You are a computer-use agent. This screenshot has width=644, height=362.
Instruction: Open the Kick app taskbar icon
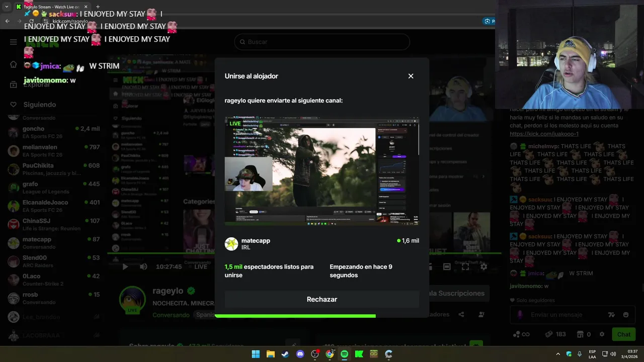tap(359, 354)
